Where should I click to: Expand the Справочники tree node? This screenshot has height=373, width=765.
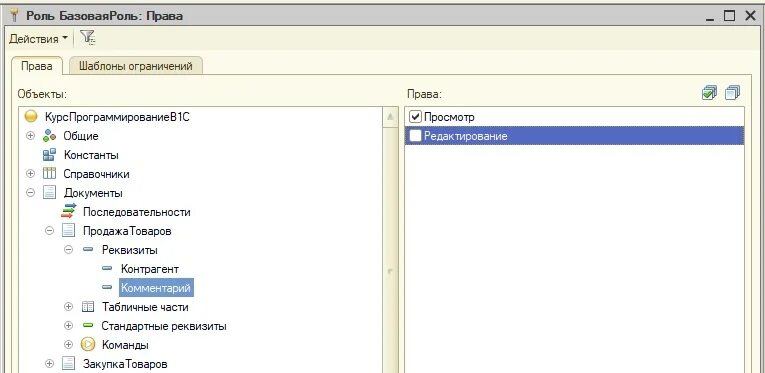pos(30,174)
